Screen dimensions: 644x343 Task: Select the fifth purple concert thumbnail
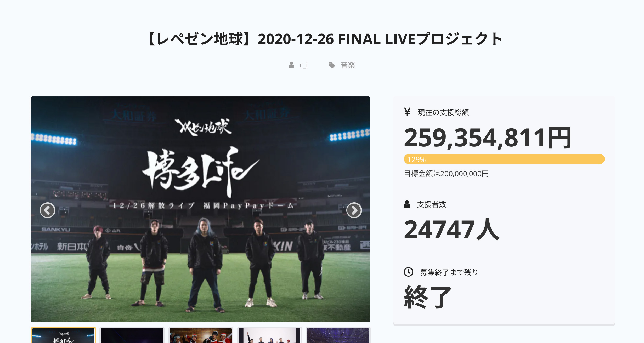[x=338, y=335]
